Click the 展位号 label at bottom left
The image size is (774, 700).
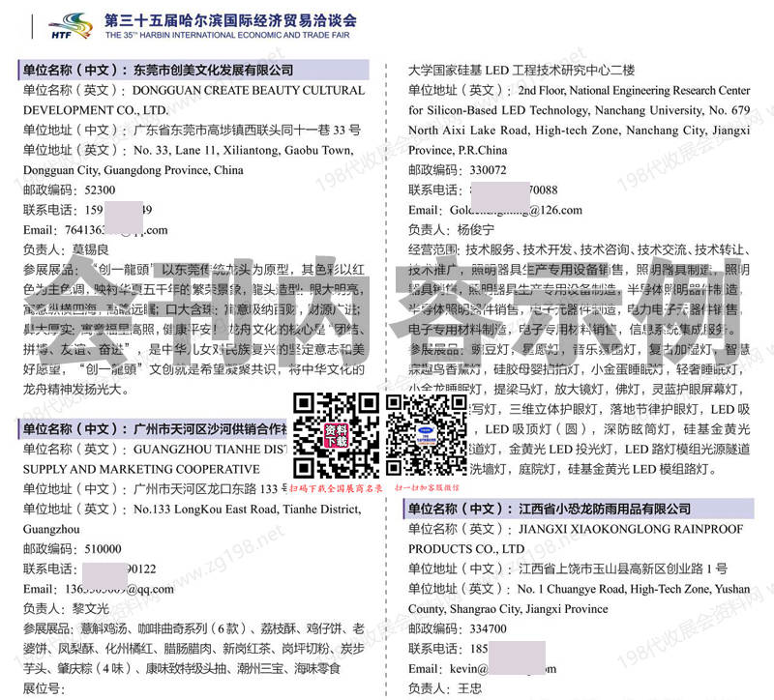[x=44, y=688]
